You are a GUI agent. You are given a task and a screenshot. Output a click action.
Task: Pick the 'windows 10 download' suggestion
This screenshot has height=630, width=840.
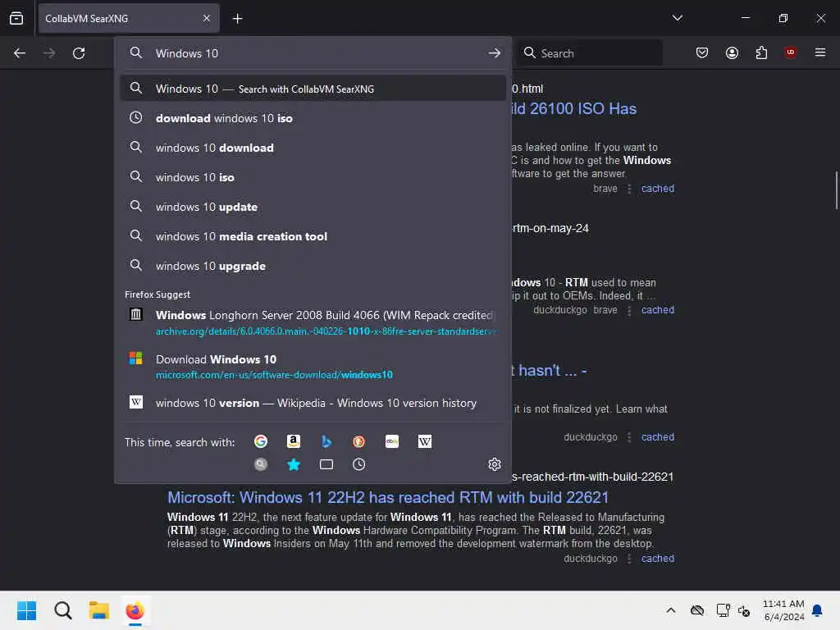(x=313, y=148)
